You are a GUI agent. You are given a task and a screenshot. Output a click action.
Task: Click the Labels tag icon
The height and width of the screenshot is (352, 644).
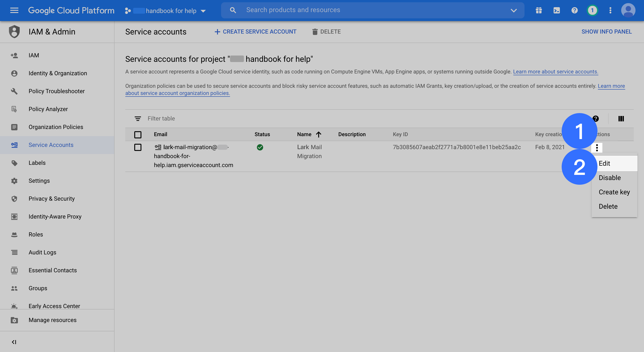point(14,163)
